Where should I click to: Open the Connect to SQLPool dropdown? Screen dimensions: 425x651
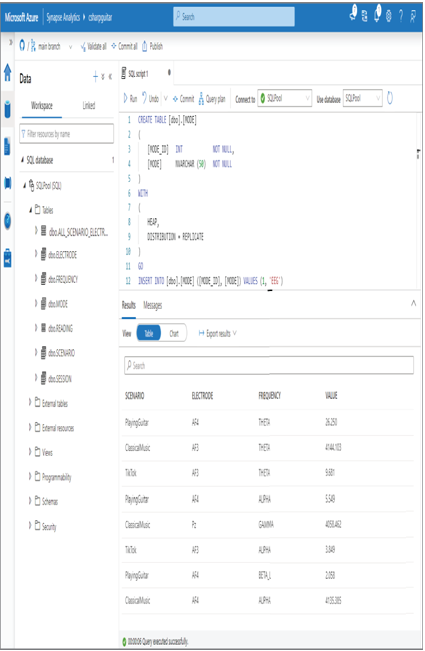[284, 98]
